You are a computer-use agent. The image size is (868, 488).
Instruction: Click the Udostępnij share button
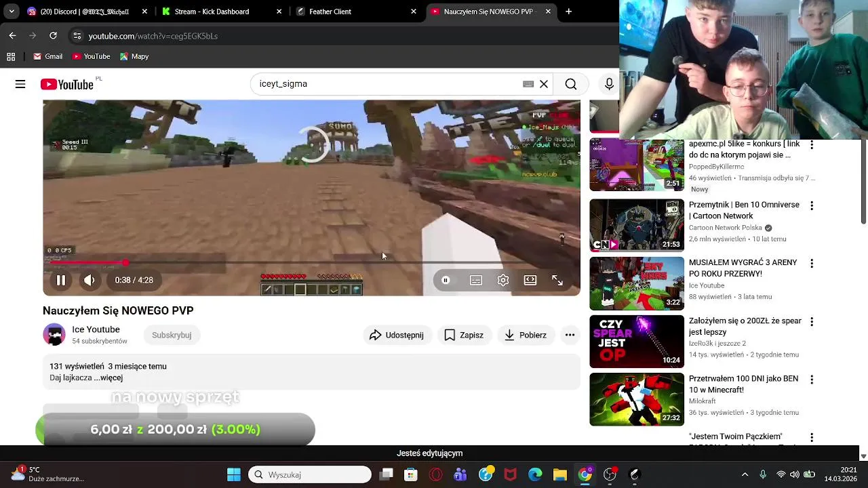click(397, 335)
